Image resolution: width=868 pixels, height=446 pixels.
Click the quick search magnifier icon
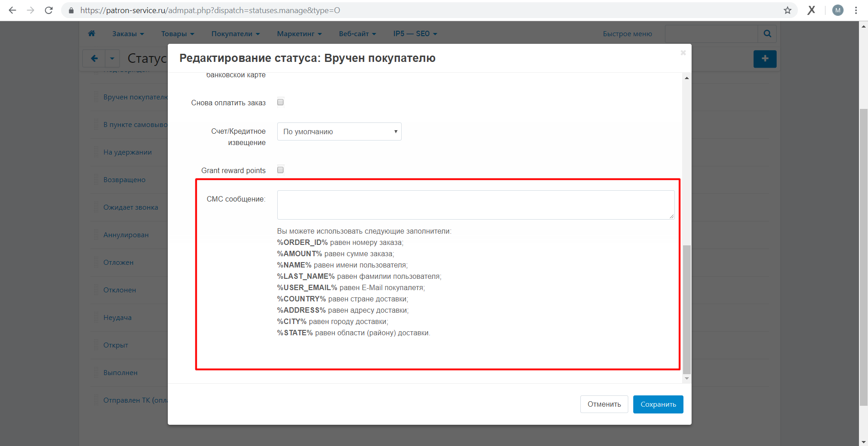767,33
